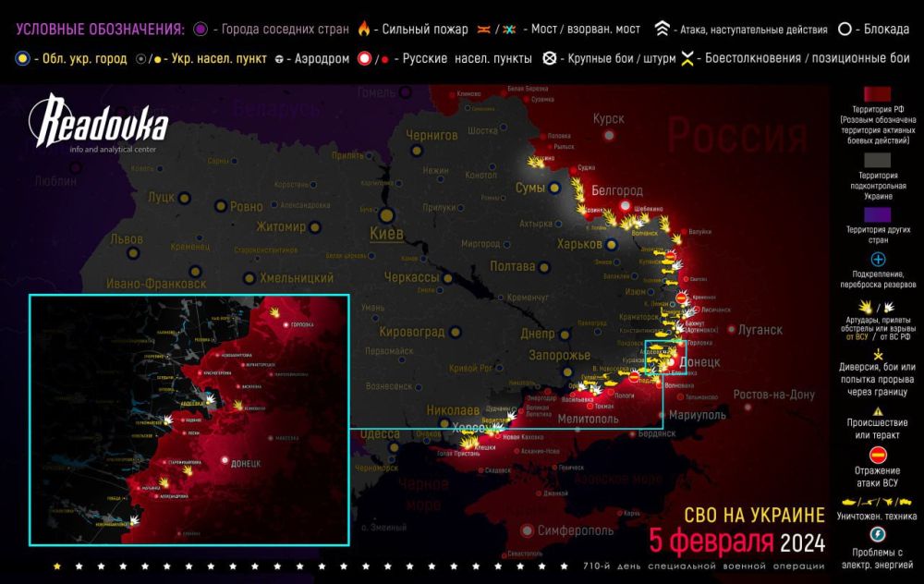The height and width of the screenshot is (584, 924).
Task: Click the Симферополь city marker
Action: tap(528, 530)
